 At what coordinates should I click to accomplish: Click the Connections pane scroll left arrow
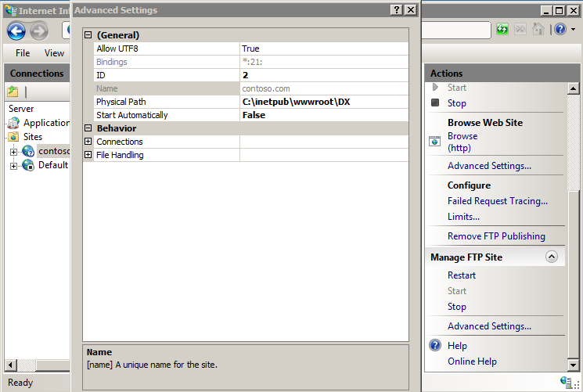click(11, 365)
